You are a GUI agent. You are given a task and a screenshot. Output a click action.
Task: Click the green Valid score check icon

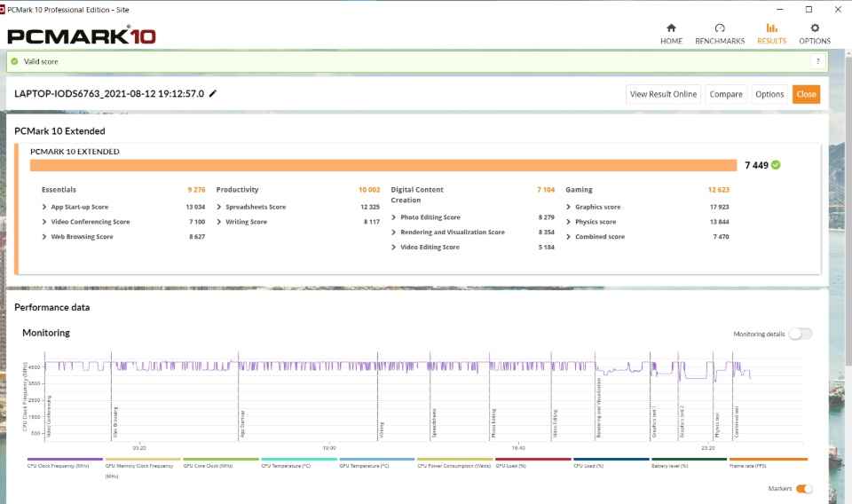[x=15, y=61]
